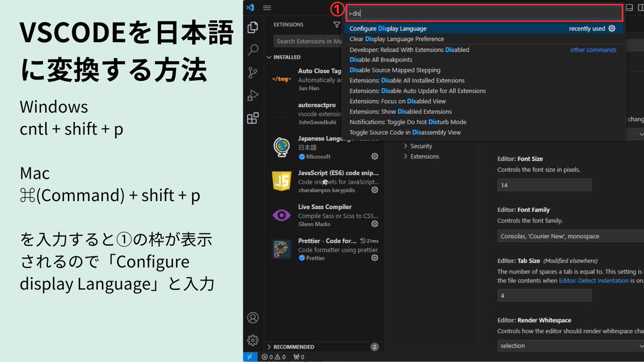Click the Font Family field with Consolas

click(x=570, y=236)
